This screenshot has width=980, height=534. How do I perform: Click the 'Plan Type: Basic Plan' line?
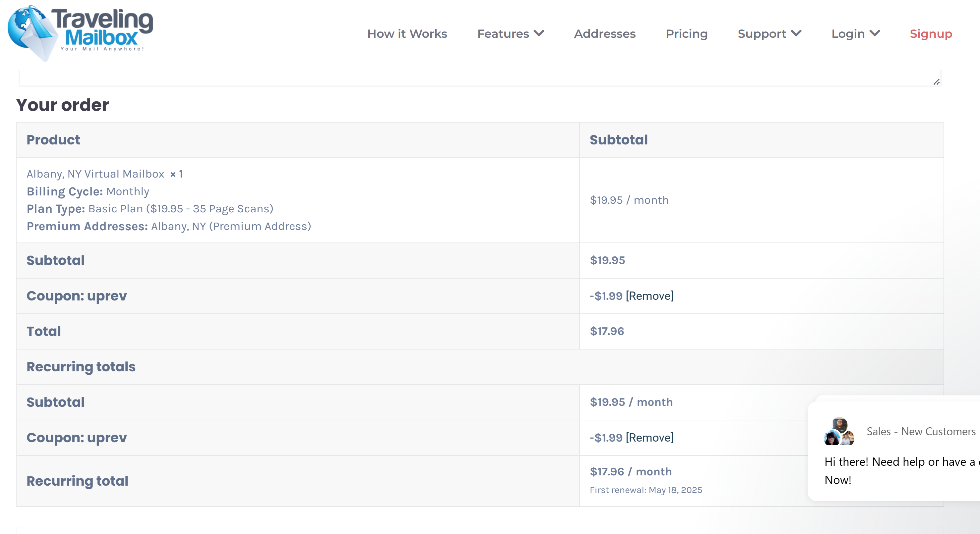[150, 209]
